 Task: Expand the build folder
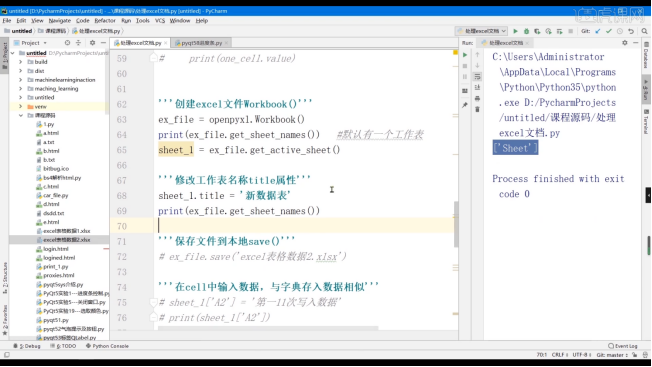click(20, 62)
